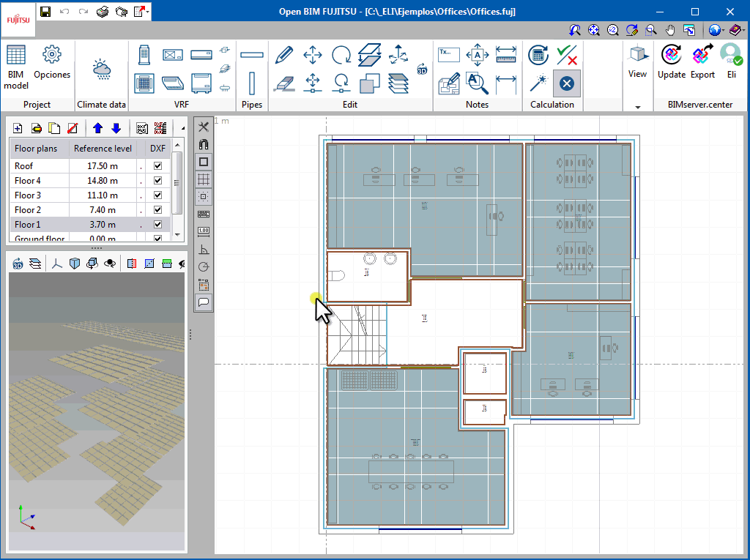
Task: Click the text note icon in Notes group
Action: [448, 54]
